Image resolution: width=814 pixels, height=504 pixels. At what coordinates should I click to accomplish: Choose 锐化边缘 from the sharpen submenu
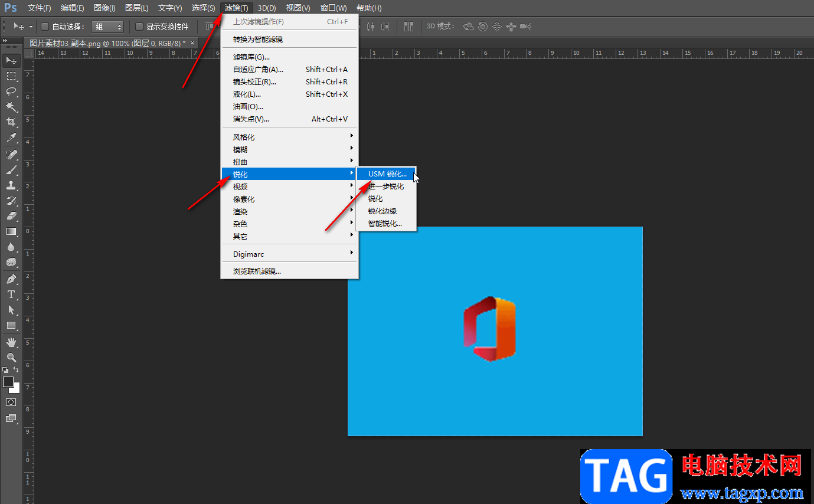coord(387,211)
